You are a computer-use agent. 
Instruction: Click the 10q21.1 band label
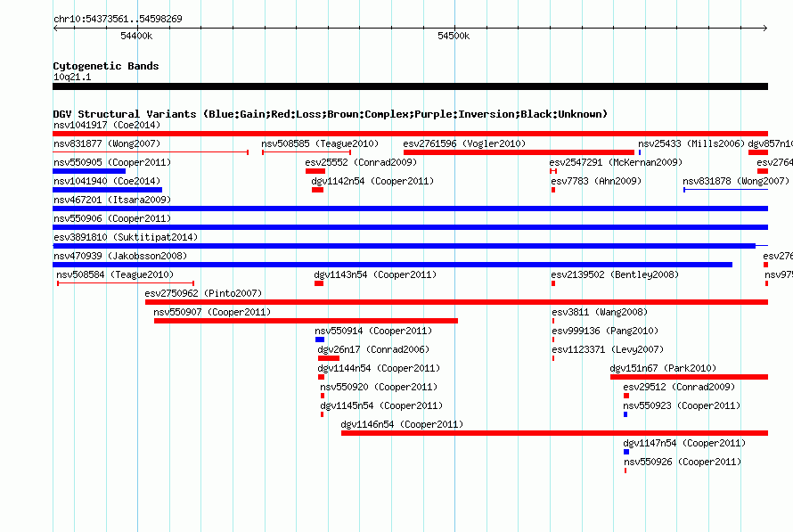pyautogui.click(x=72, y=77)
